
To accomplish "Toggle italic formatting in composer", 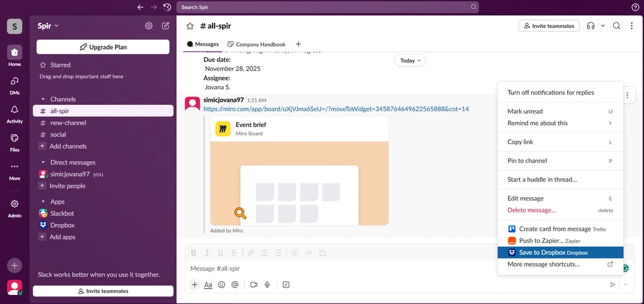I will click(x=207, y=253).
